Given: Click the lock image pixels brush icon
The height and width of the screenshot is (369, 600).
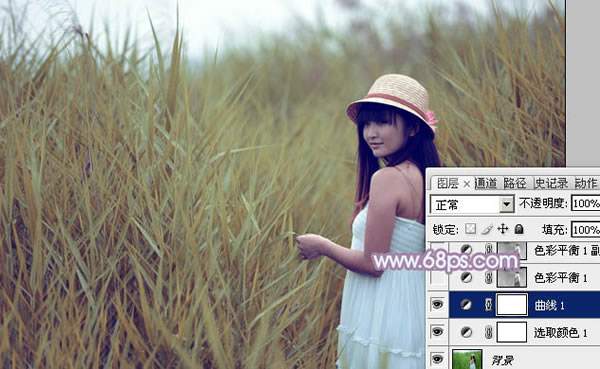Looking at the screenshot, I should (x=487, y=229).
